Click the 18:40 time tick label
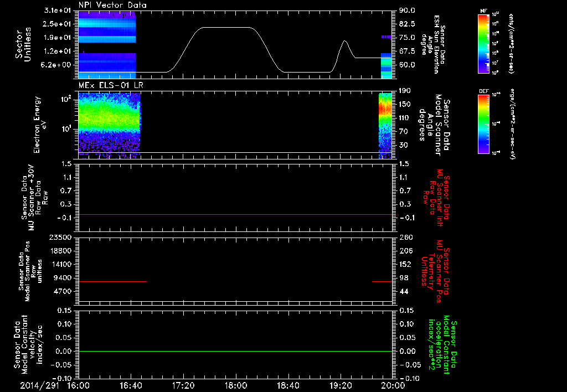Screen dimensions: 567x392 [288, 385]
